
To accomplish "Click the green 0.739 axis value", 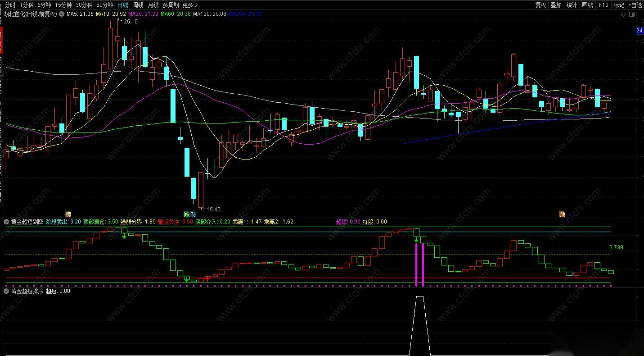I will tap(616, 247).
